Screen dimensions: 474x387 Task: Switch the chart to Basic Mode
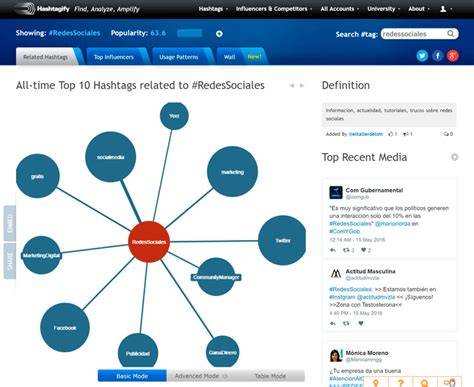click(x=132, y=376)
